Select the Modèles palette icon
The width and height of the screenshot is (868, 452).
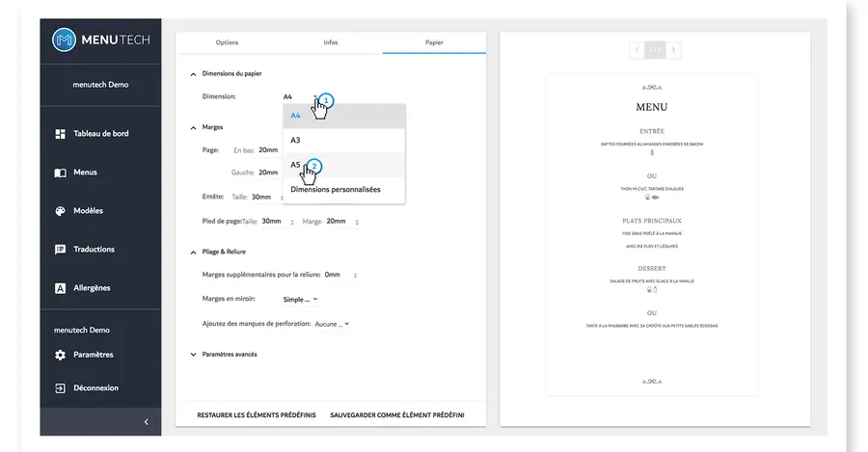point(60,211)
